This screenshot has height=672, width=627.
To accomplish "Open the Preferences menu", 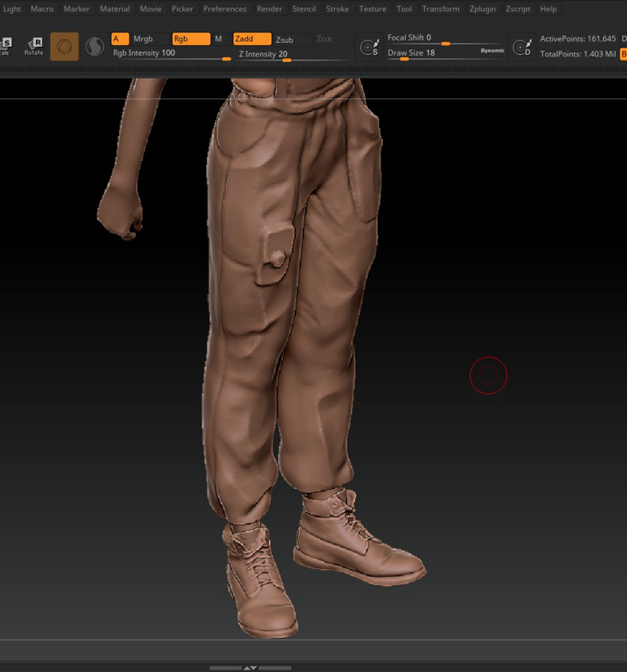I will (x=225, y=9).
